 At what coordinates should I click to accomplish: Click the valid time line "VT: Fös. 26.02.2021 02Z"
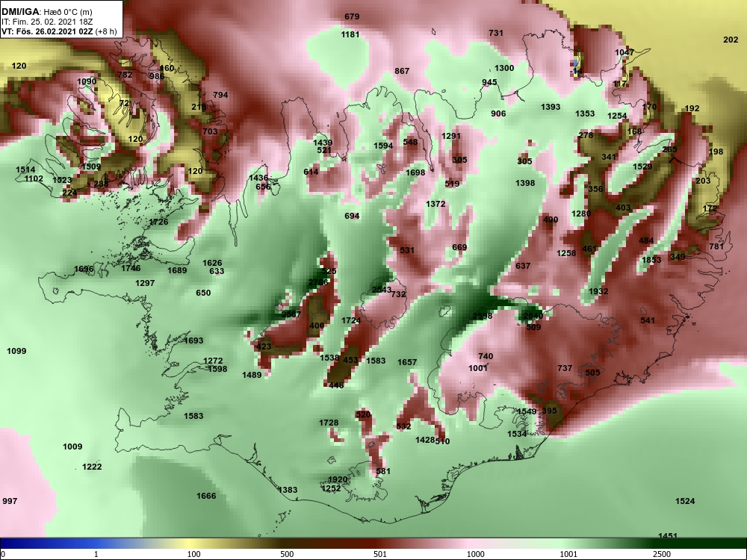click(x=48, y=31)
